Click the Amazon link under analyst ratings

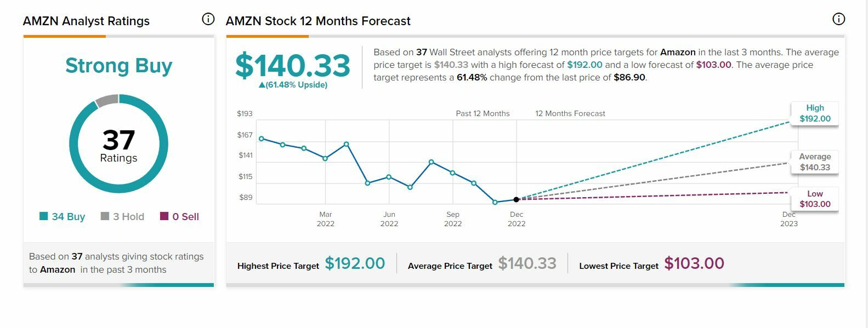[58, 269]
